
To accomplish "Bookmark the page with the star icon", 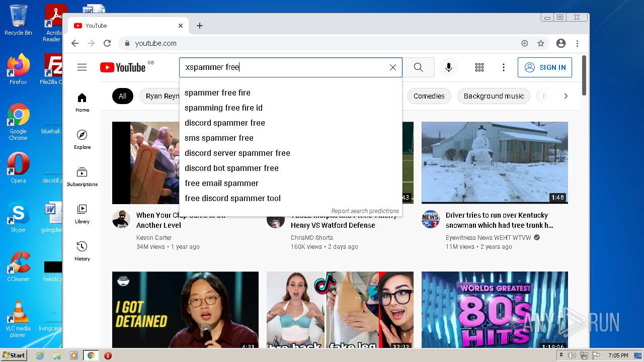I will 541,43.
